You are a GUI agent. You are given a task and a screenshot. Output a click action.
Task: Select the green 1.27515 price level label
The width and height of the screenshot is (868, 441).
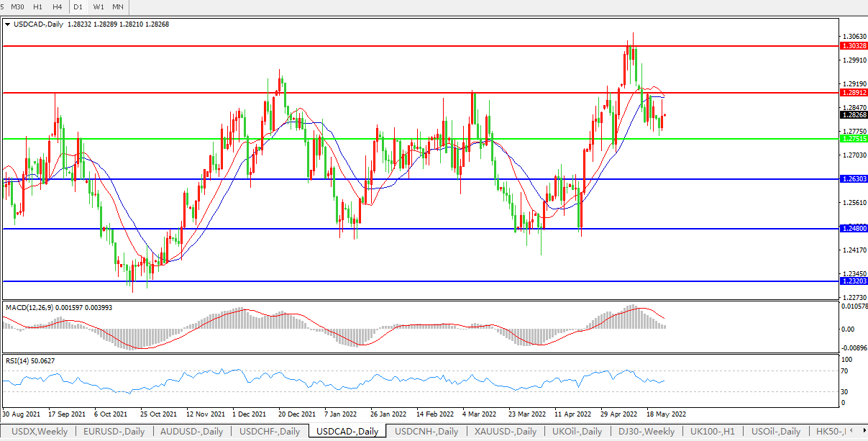click(854, 139)
